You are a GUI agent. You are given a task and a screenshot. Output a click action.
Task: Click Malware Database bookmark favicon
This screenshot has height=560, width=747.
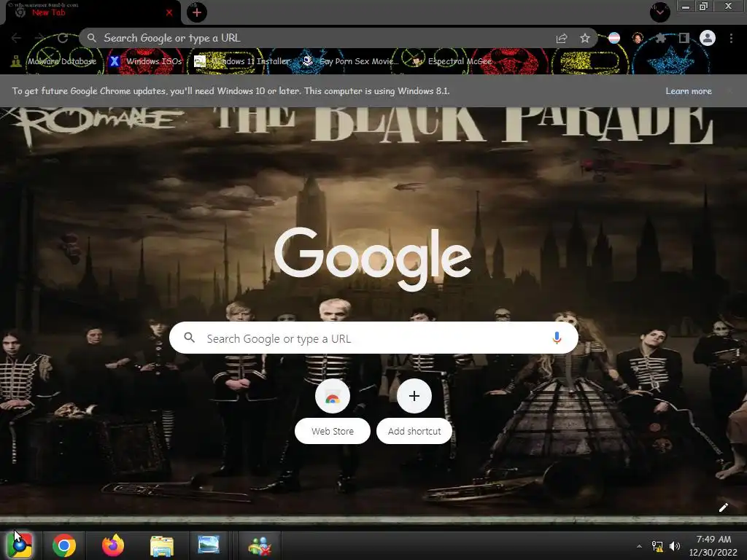point(16,61)
